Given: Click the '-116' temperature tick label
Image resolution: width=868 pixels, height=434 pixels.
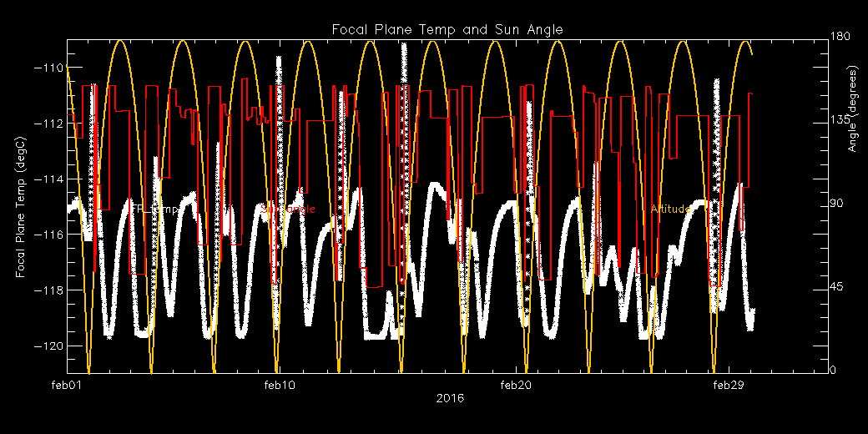Looking at the screenshot, I should point(49,235).
